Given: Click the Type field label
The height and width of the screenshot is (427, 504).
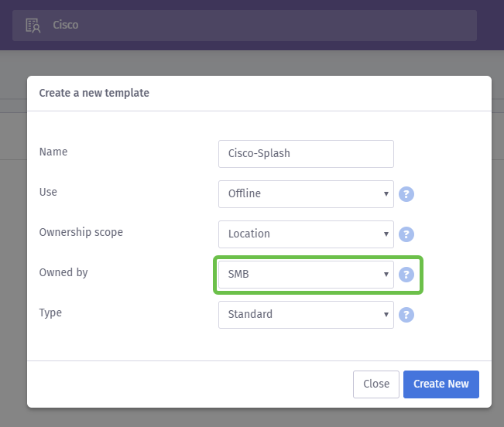Looking at the screenshot, I should tap(50, 313).
